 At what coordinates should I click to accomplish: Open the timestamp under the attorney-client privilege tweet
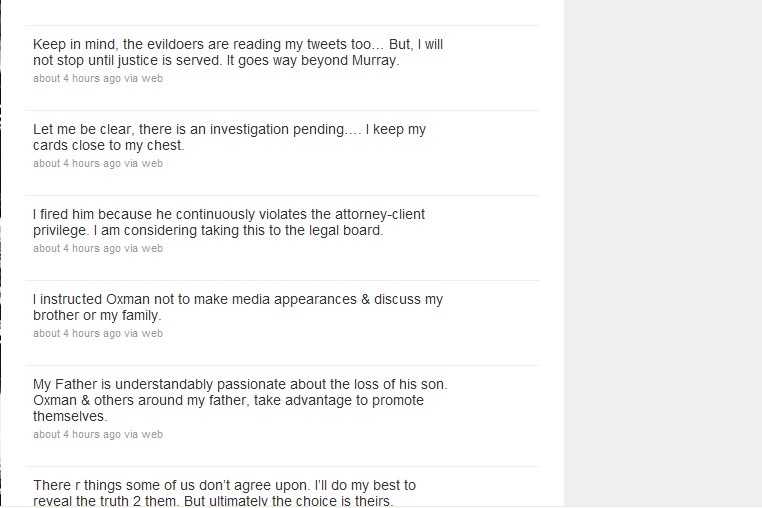[x=77, y=248]
